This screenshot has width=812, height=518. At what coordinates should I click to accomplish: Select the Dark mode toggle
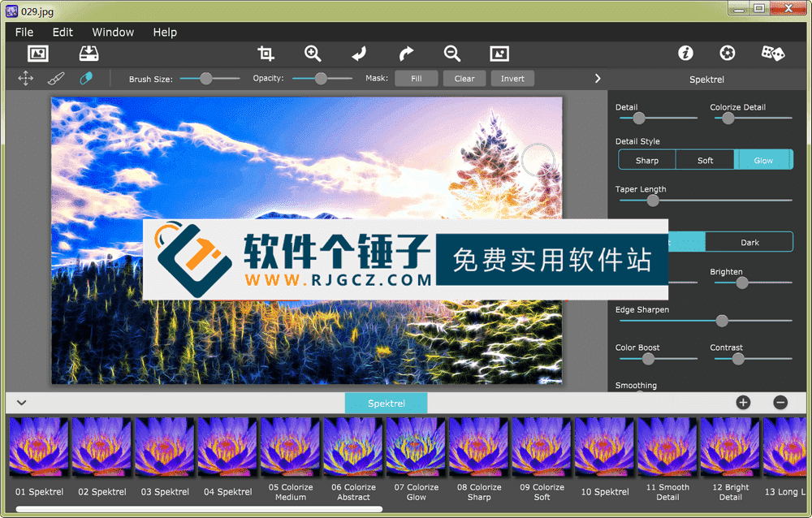pos(750,241)
